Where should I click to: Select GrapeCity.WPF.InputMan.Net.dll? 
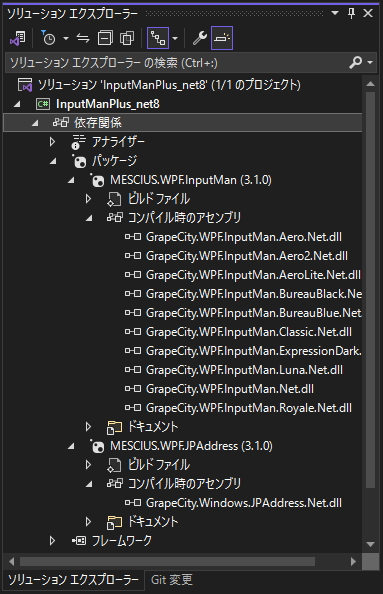[230, 389]
